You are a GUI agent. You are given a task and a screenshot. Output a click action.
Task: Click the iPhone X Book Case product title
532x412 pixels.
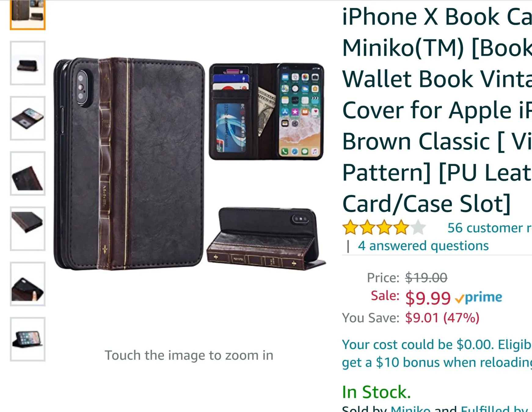click(437, 110)
